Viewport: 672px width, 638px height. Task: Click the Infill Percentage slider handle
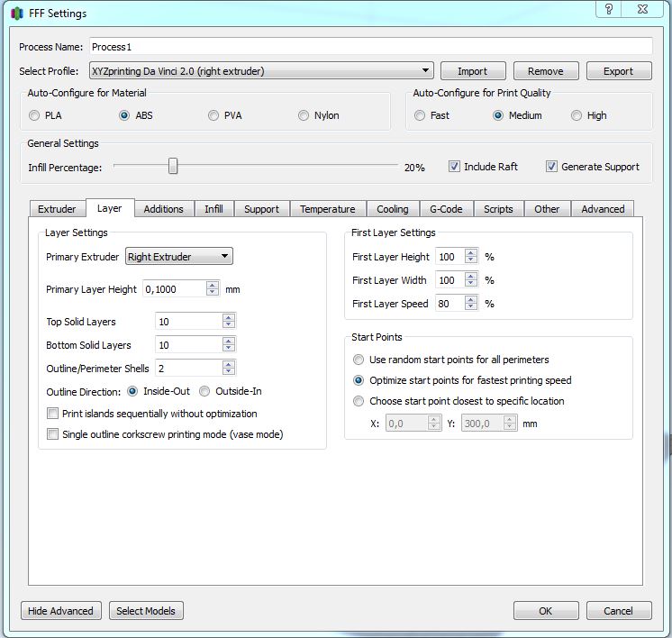(x=173, y=167)
